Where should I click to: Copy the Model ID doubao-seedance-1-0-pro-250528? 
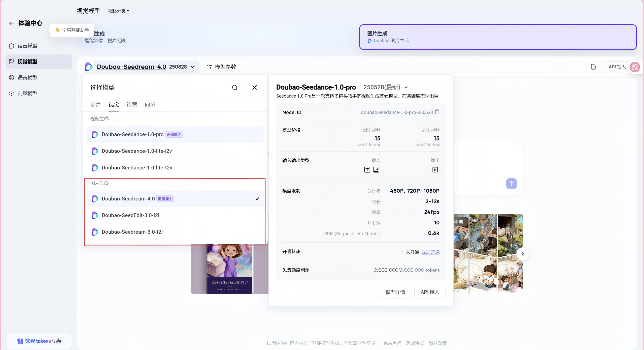[437, 112]
